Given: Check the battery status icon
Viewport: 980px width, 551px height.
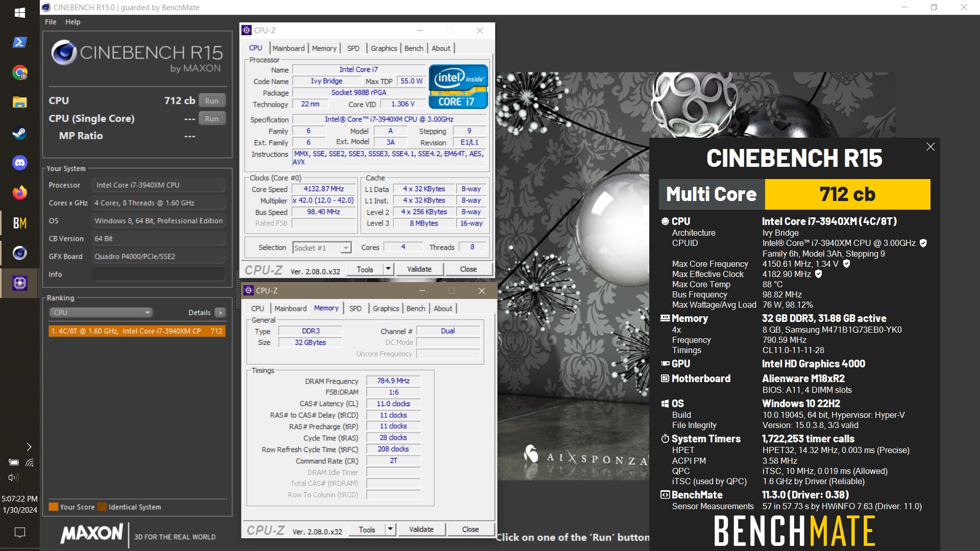Looking at the screenshot, I should point(14,463).
